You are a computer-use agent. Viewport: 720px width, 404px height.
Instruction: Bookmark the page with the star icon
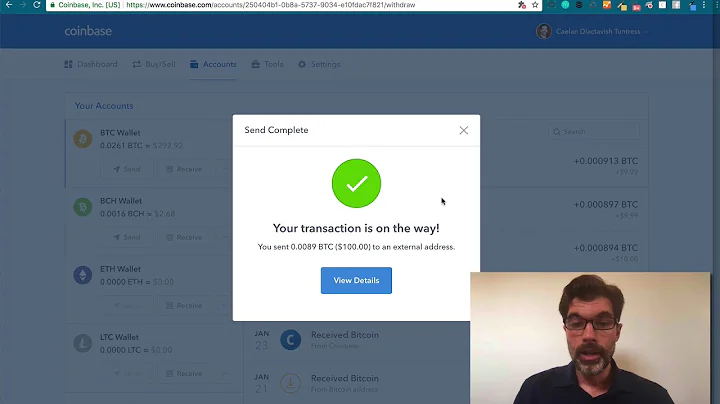pos(535,5)
